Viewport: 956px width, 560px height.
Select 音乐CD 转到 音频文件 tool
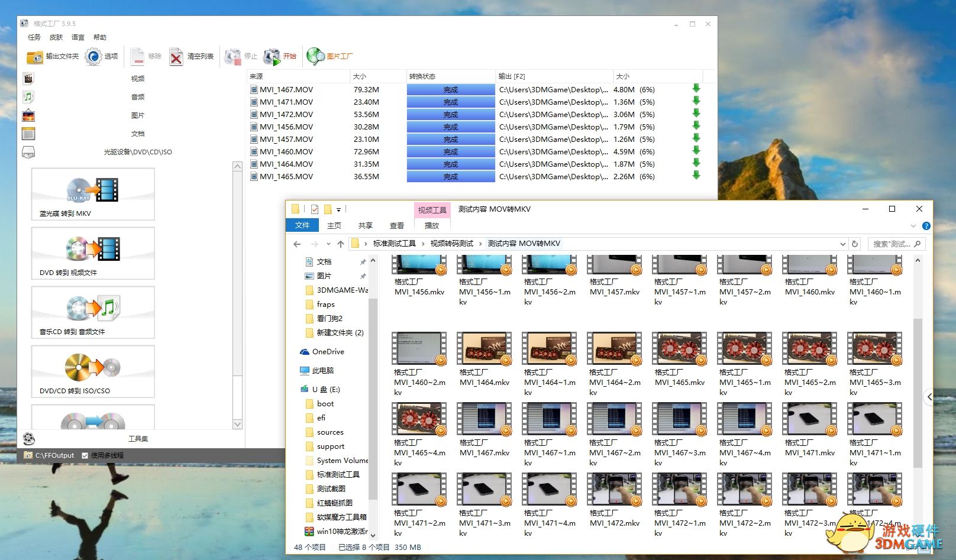93,312
